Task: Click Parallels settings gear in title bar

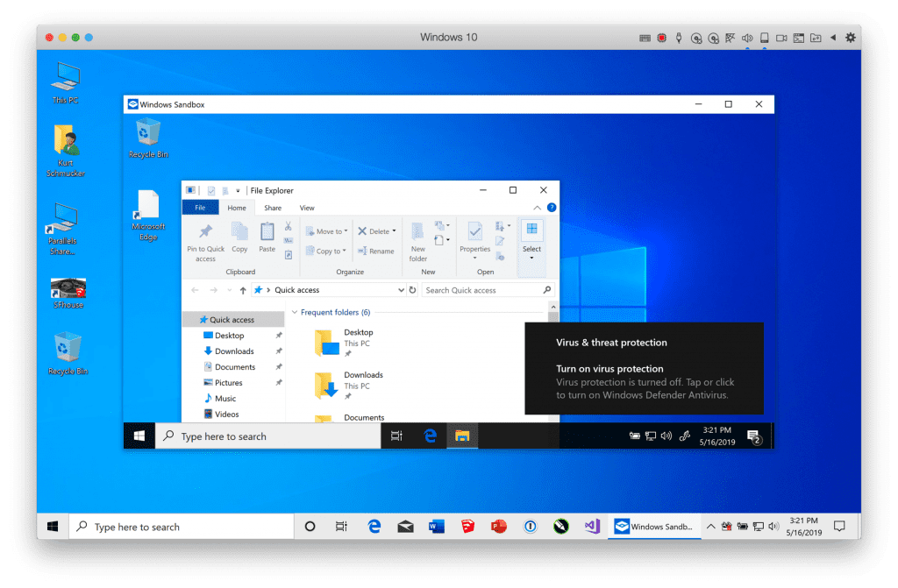Action: [851, 38]
